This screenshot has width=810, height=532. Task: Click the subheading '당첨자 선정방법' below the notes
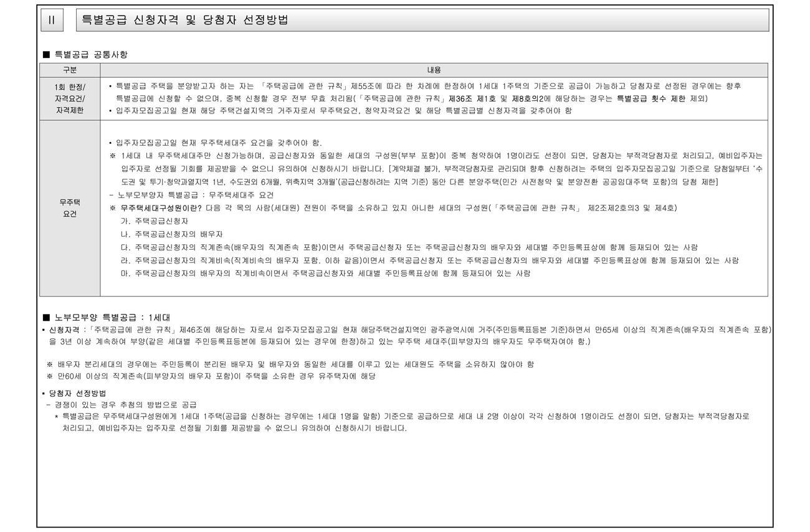coord(76,393)
